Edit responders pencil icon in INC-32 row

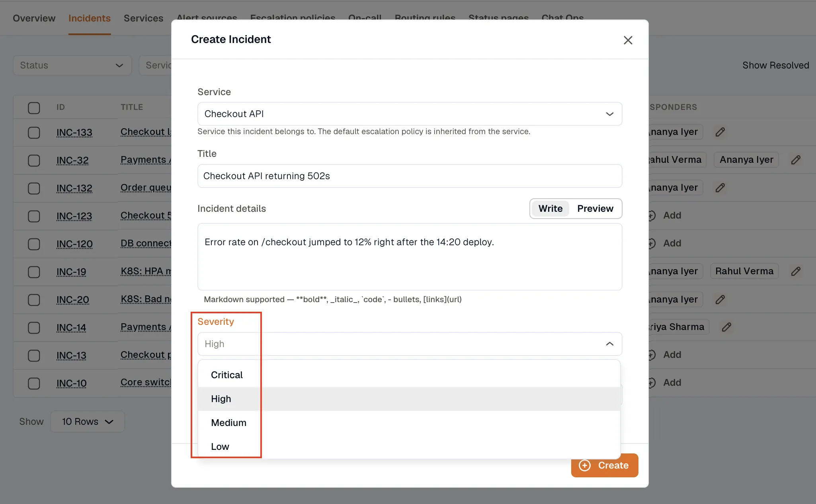point(796,160)
